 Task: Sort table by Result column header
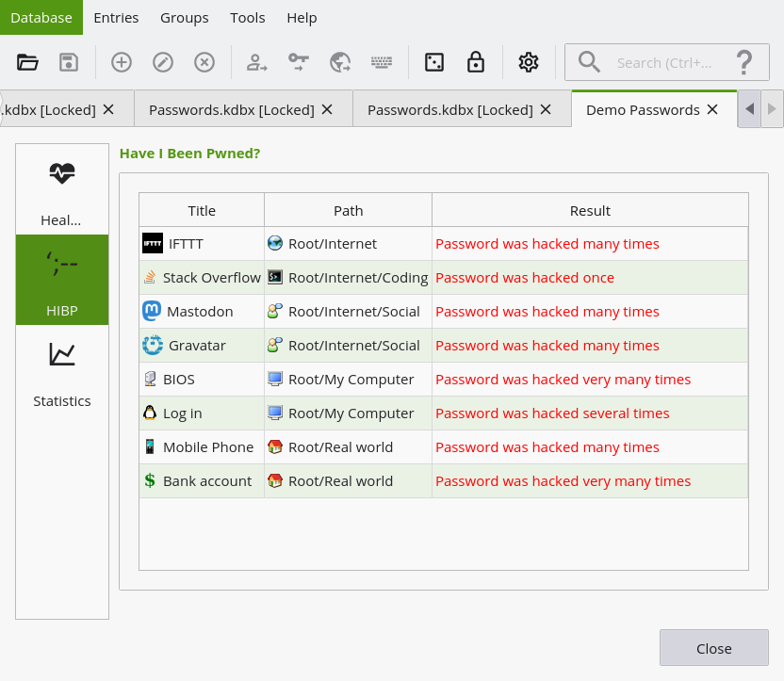(590, 210)
